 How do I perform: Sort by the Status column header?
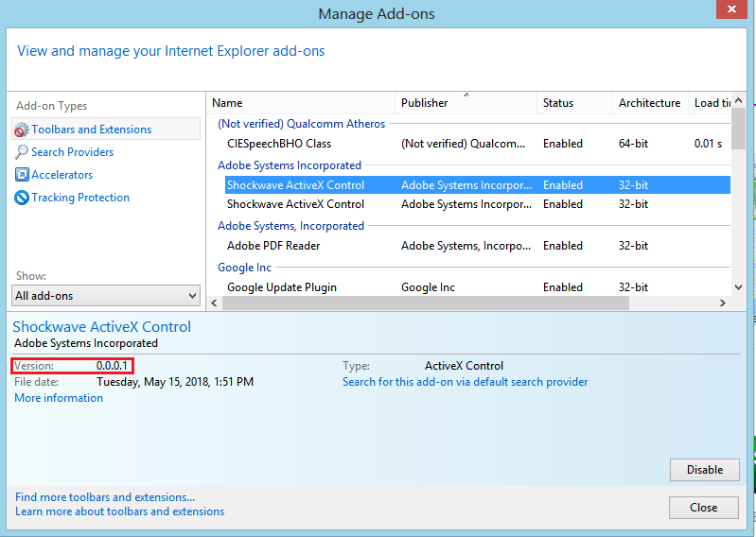[574, 103]
